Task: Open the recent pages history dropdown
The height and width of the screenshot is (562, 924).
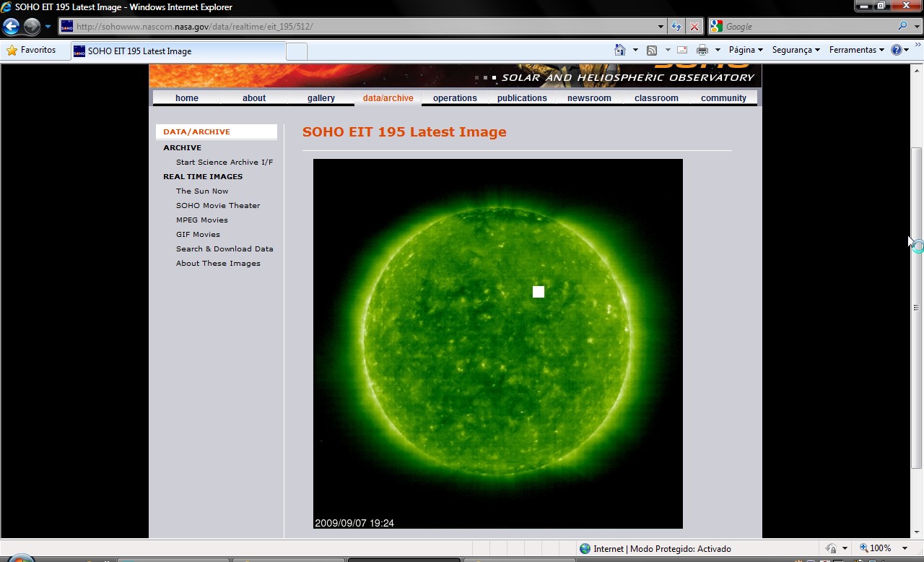Action: click(x=48, y=27)
